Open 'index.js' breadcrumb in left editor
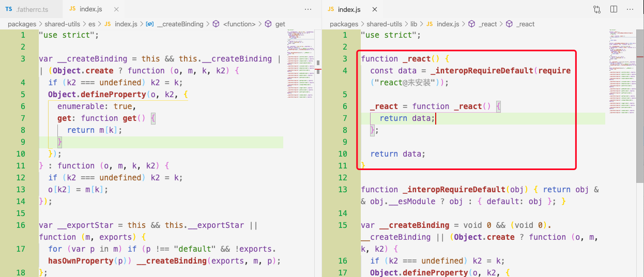Screen dimensions: 644x277 [120, 24]
